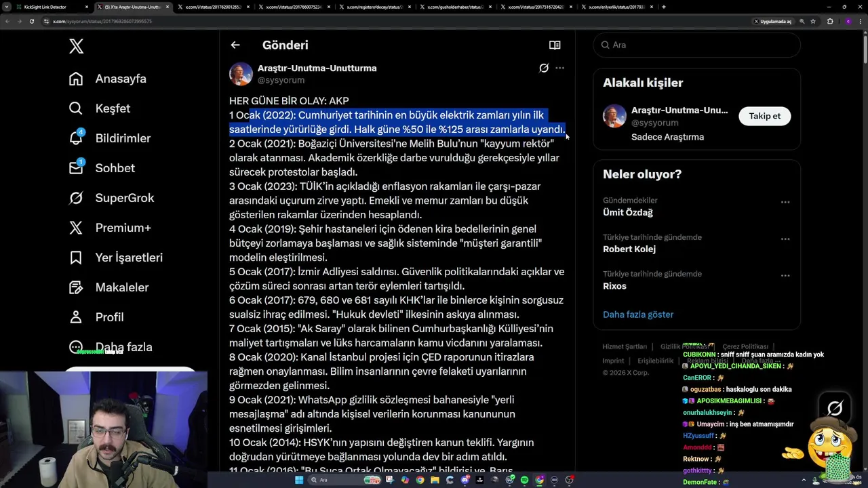The width and height of the screenshot is (868, 488).
Task: Open reader view icon beside Gönderi
Action: pos(555,45)
